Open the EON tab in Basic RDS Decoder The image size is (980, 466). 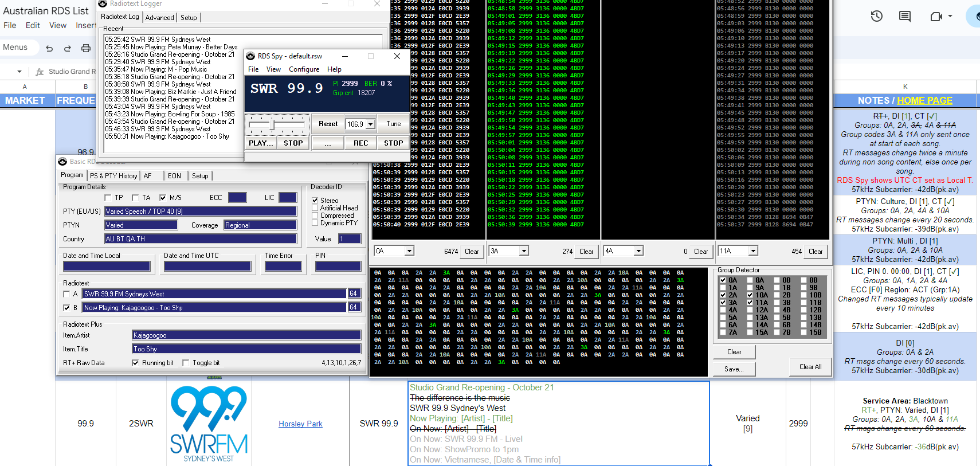175,176
